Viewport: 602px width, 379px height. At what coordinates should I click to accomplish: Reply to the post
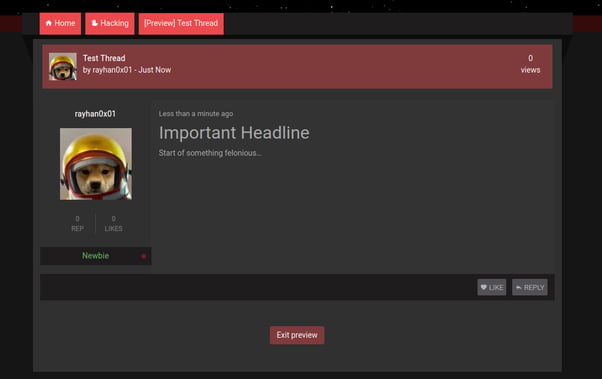tap(530, 287)
